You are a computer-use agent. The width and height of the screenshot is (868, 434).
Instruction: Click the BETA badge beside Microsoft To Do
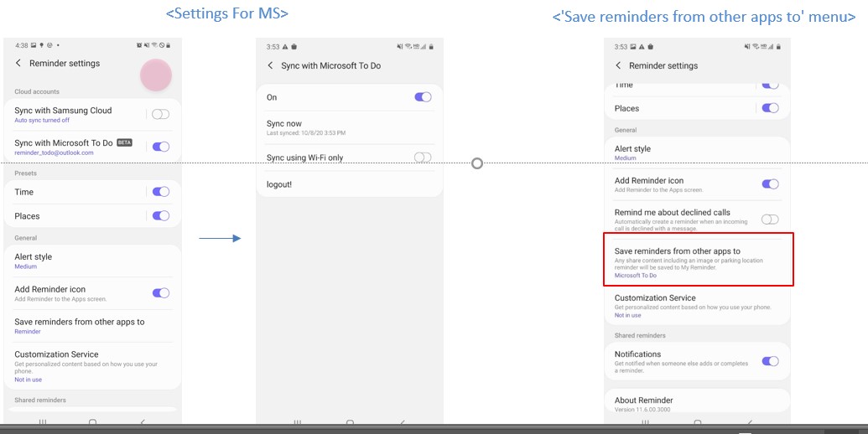124,142
